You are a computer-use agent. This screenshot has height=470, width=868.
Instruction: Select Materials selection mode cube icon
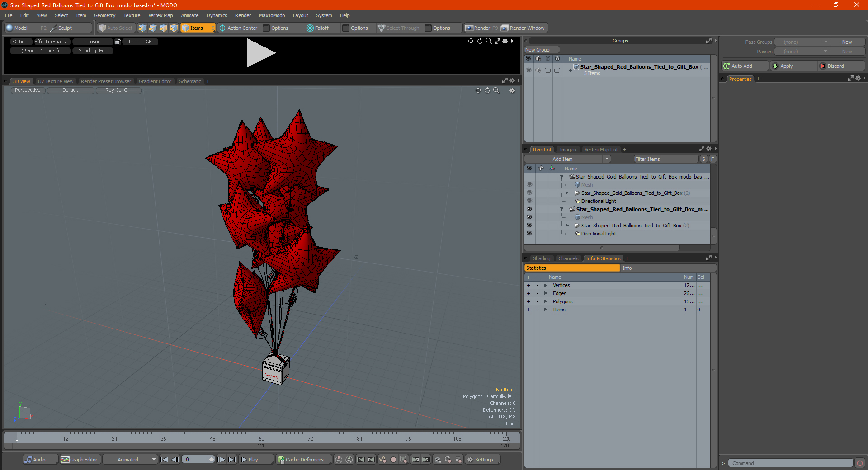click(x=174, y=28)
